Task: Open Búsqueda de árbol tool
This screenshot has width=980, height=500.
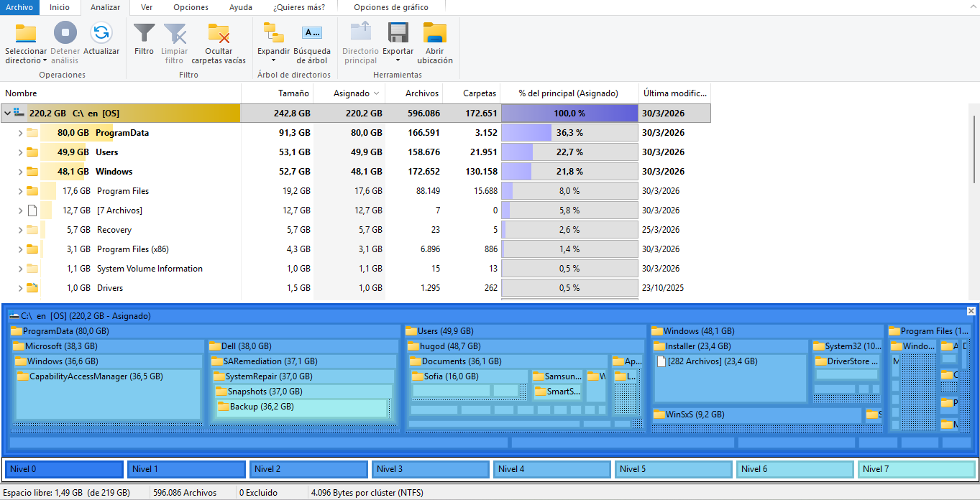Action: (312, 33)
